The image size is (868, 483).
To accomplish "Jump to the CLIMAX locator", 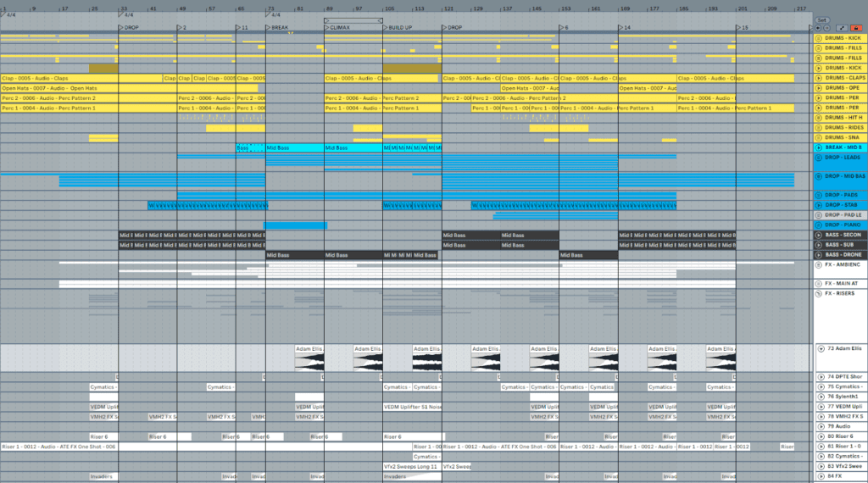I will pyautogui.click(x=337, y=28).
